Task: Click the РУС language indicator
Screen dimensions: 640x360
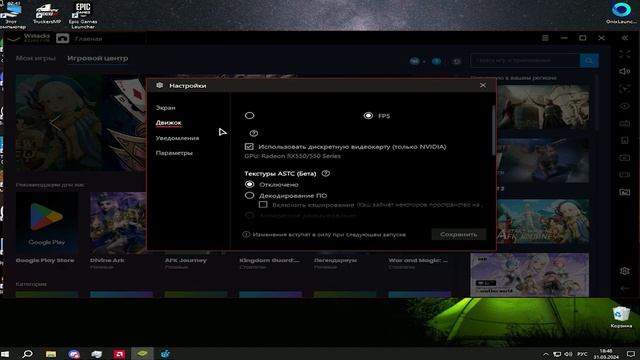Action: pyautogui.click(x=582, y=354)
